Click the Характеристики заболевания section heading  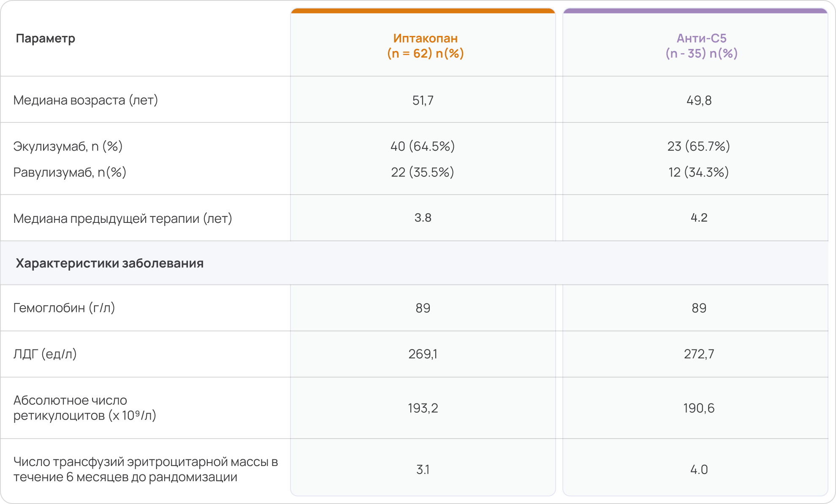110,263
